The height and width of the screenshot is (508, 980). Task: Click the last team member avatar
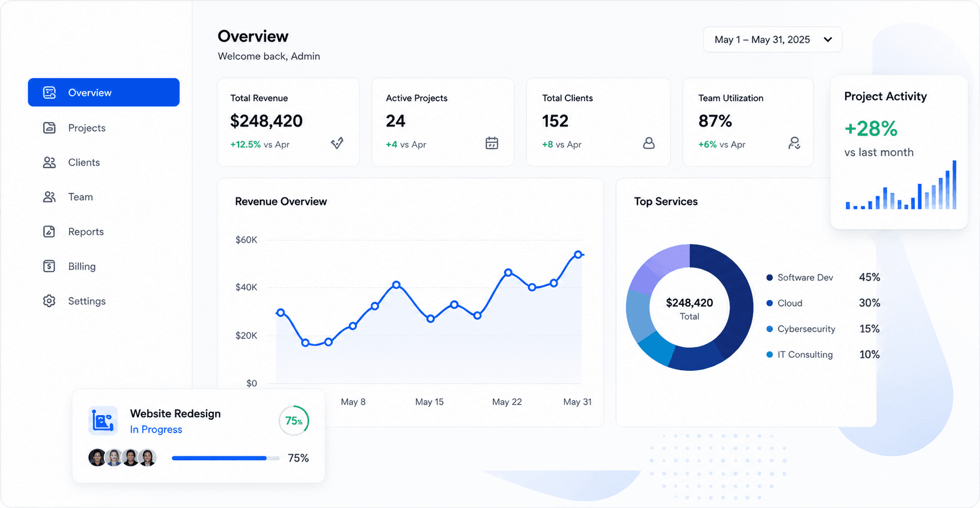(x=147, y=458)
